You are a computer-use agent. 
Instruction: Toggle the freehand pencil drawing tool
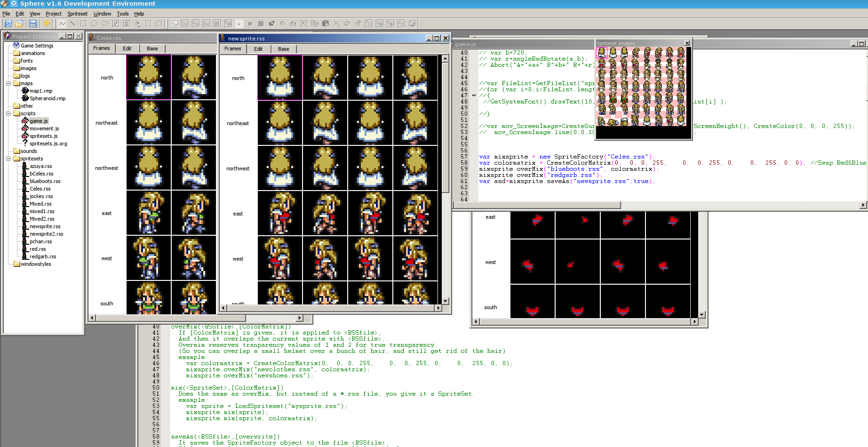[62, 24]
